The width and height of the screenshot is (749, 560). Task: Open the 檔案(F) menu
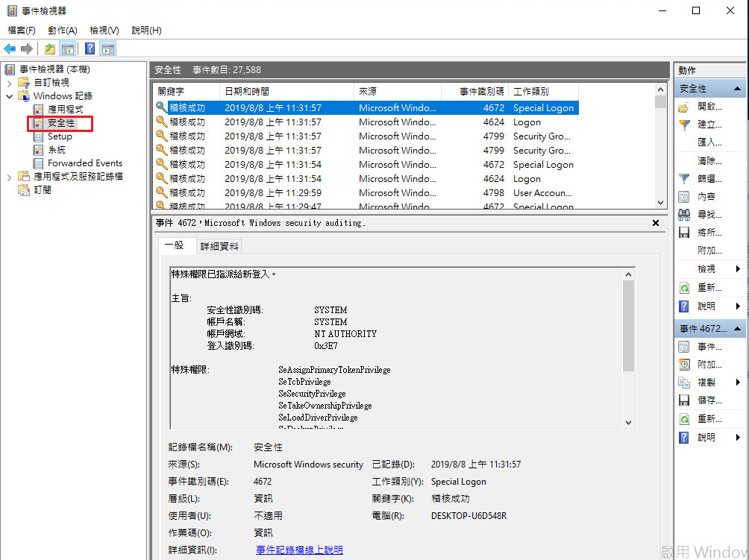[x=22, y=31]
